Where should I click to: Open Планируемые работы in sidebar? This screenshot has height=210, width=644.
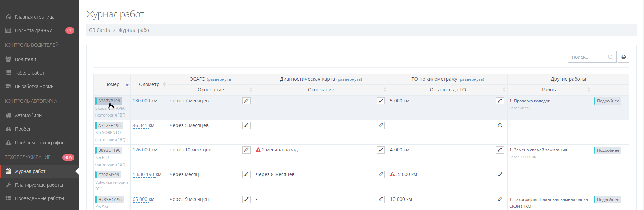click(39, 185)
